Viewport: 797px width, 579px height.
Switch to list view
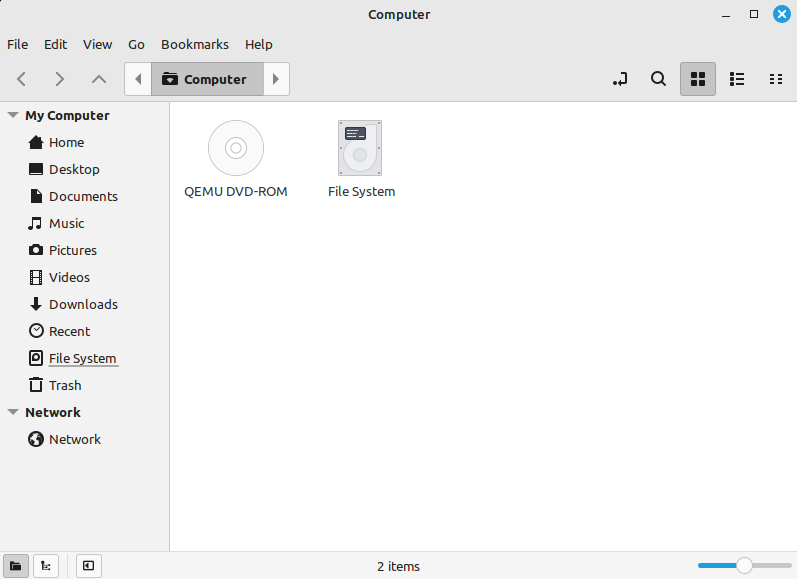pos(737,79)
